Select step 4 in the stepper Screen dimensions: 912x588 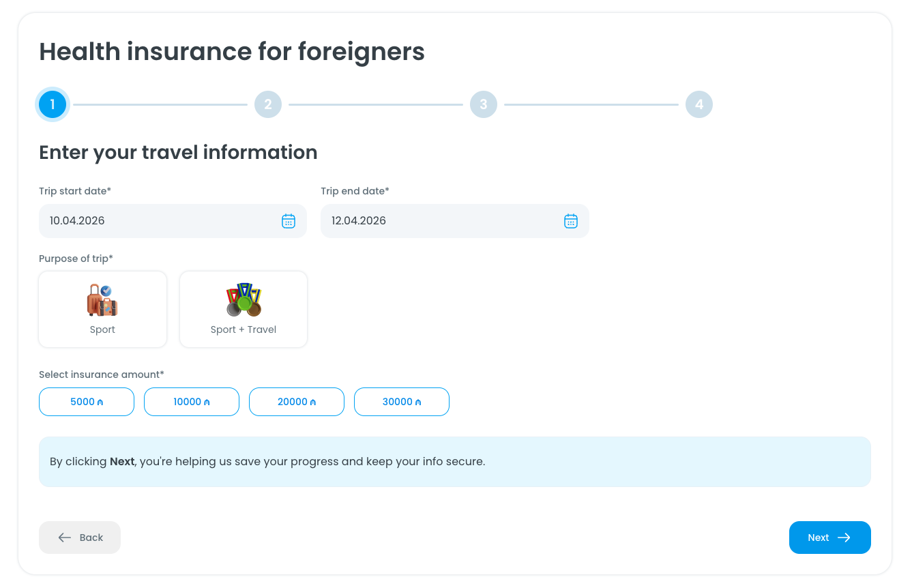(699, 104)
